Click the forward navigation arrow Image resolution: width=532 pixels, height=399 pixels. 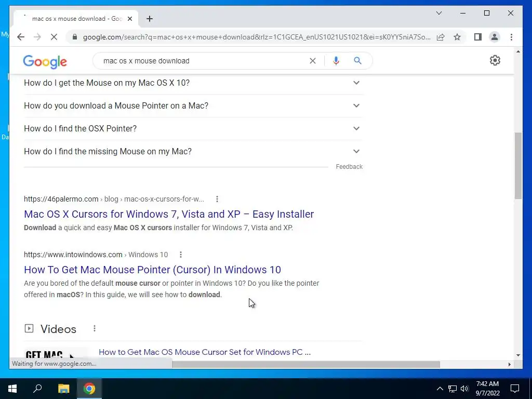37,37
